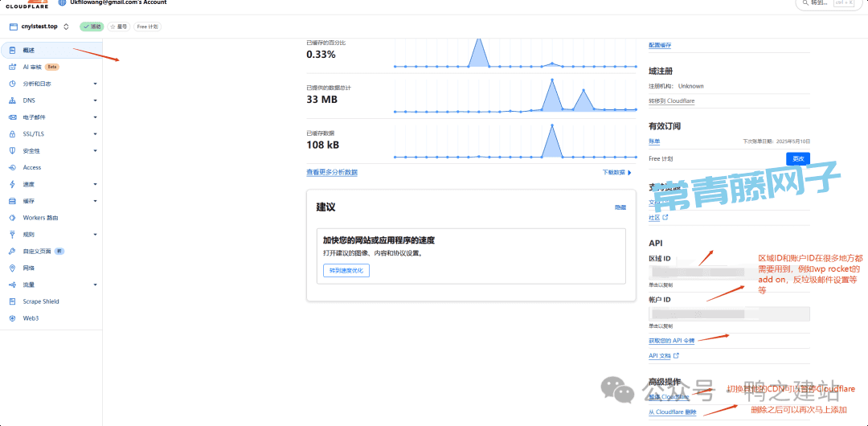
Task: Click the arrow icon next to 下载数据
Action: click(629, 173)
